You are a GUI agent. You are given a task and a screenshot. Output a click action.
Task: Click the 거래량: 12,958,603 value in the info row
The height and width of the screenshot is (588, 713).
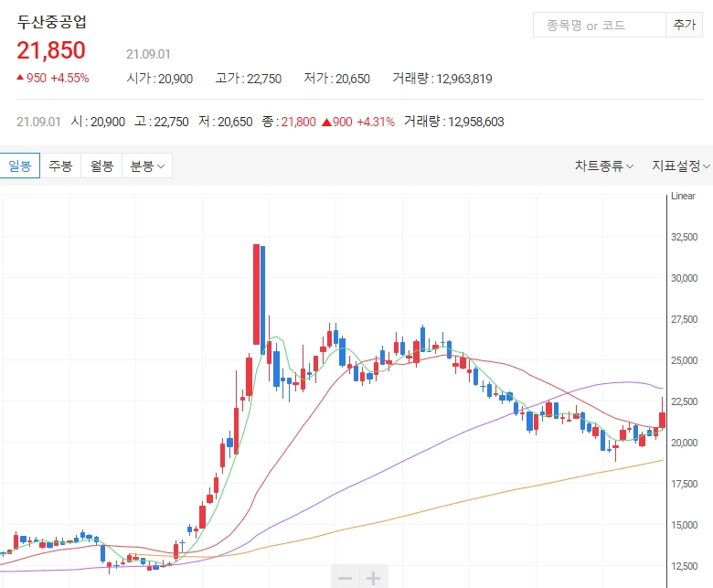[454, 122]
